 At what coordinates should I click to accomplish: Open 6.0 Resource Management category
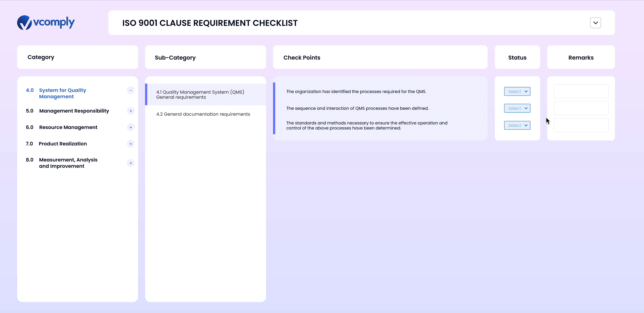point(68,127)
